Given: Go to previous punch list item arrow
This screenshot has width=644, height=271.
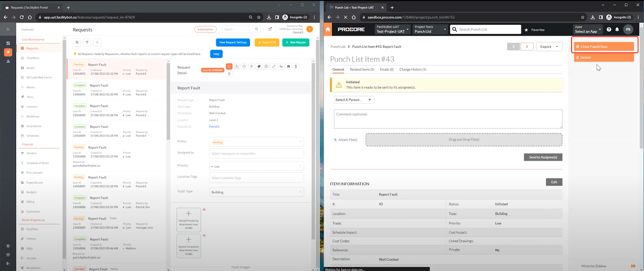Looking at the screenshot, I should (513, 47).
